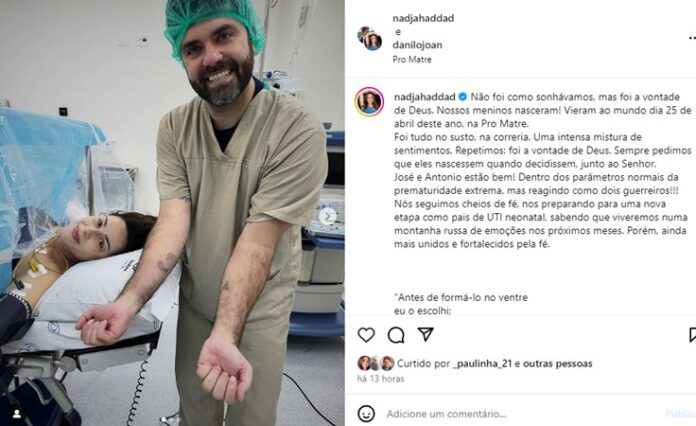The image size is (696, 426).
Task: Click the verified badge next to nadjahaddad
Action: click(x=463, y=97)
